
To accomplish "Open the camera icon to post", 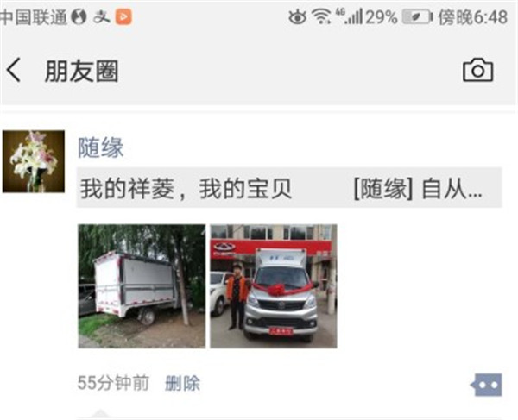I will point(477,70).
